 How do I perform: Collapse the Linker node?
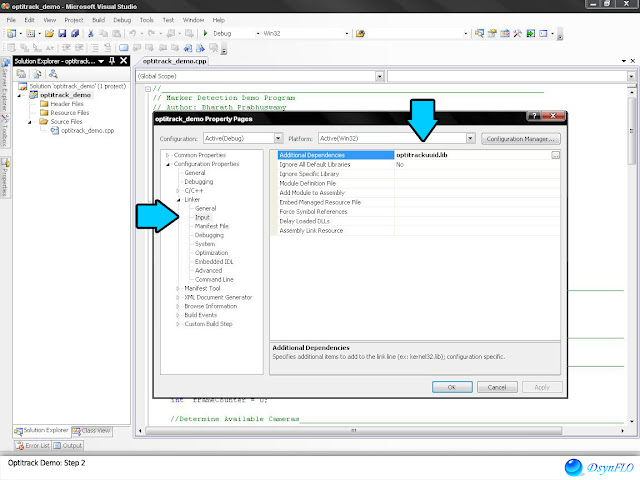coord(178,200)
